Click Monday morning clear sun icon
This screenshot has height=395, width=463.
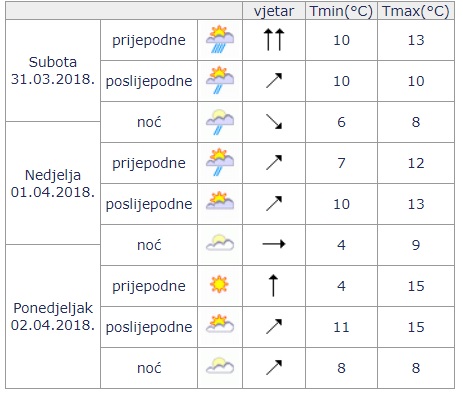tap(219, 284)
